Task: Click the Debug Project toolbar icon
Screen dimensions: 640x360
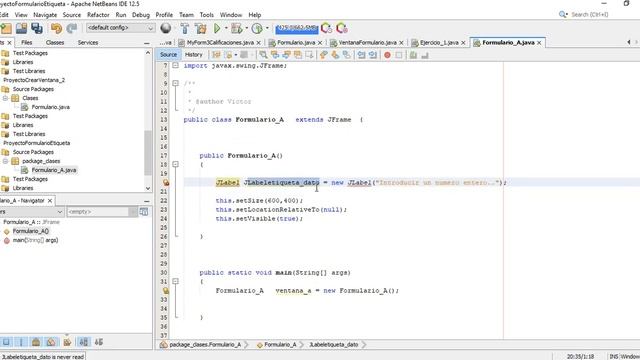Action: tap(237, 28)
